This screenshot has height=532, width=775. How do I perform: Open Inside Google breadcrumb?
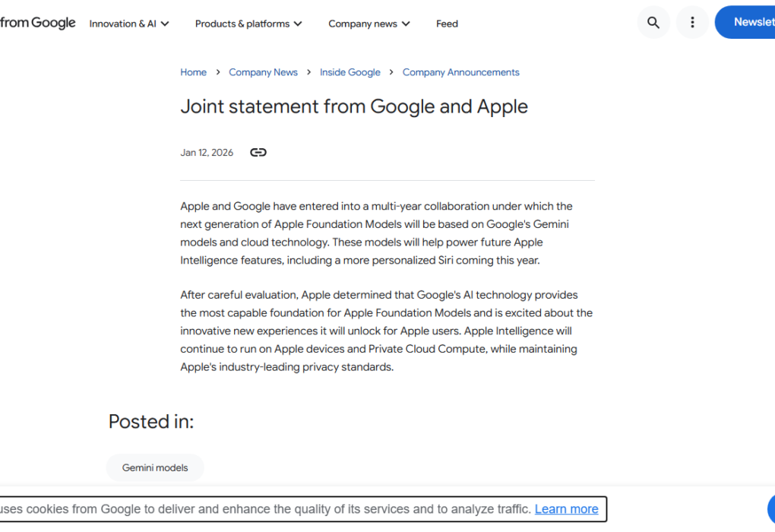pyautogui.click(x=350, y=72)
